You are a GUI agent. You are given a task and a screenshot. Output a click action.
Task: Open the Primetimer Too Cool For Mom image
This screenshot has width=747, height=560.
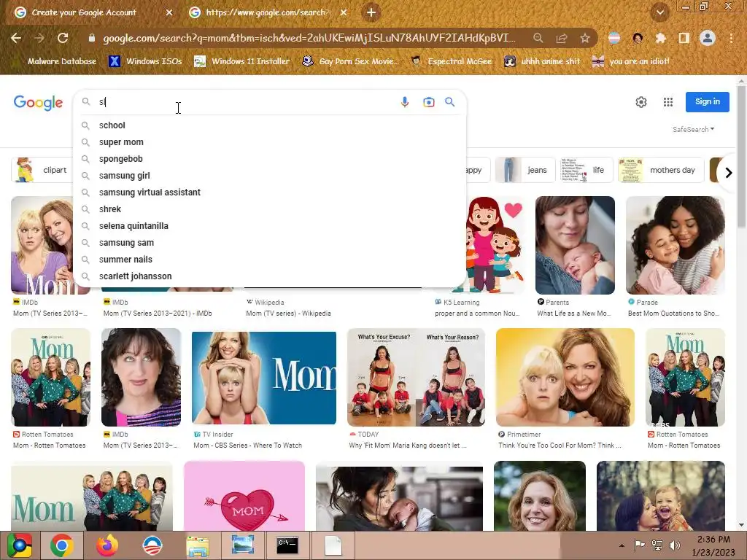pos(565,378)
